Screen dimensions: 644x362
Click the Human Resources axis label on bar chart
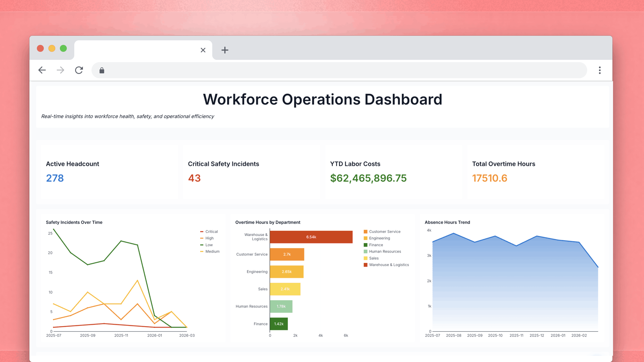(x=252, y=306)
